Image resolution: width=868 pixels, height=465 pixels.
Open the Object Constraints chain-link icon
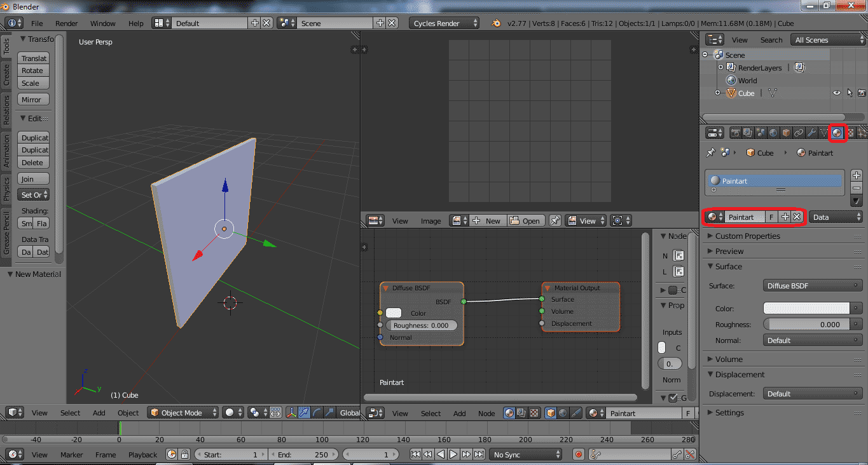[799, 132]
